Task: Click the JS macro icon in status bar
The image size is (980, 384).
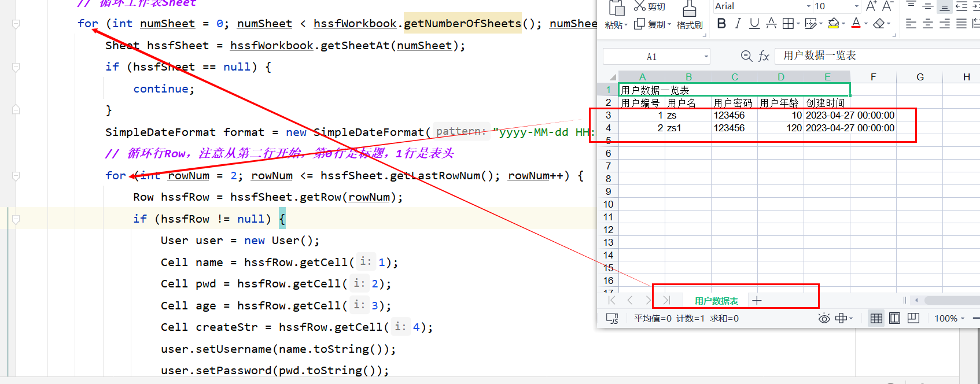Action: [612, 318]
